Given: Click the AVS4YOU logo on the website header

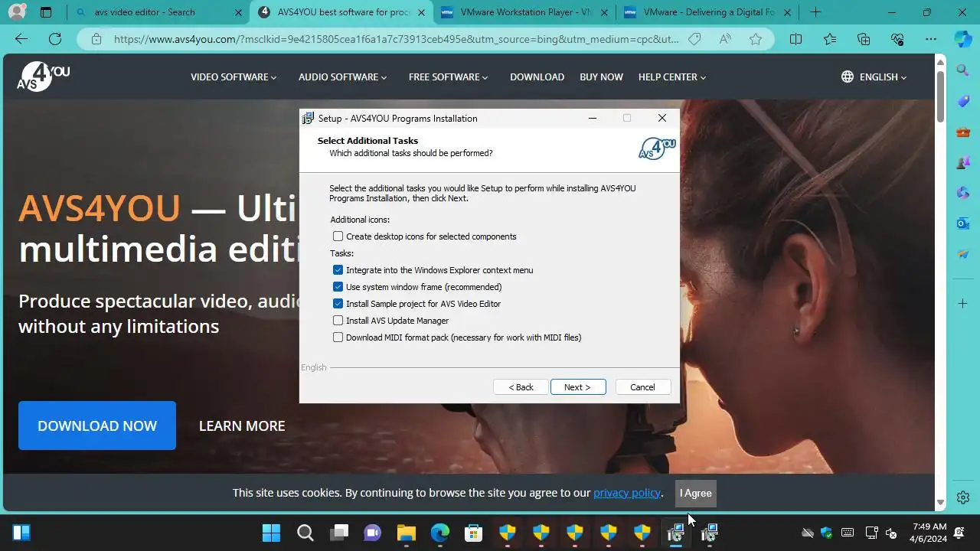Looking at the screenshot, I should (x=44, y=77).
